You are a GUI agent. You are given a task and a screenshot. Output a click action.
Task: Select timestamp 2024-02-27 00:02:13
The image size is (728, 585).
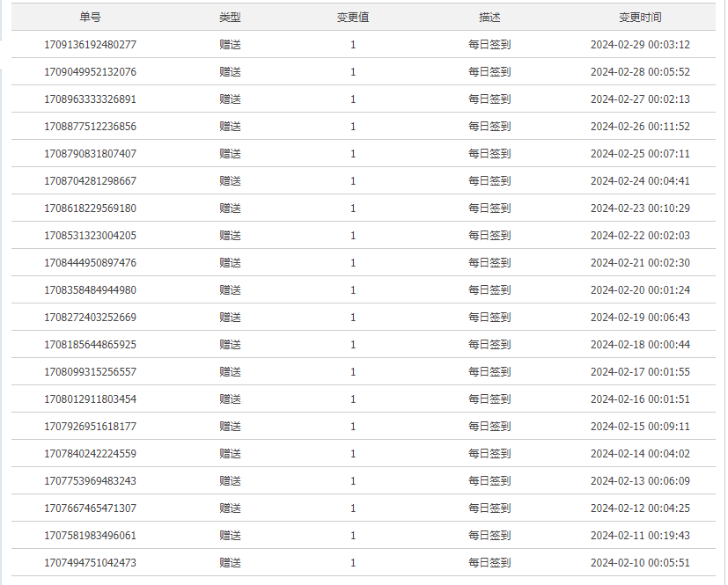640,99
